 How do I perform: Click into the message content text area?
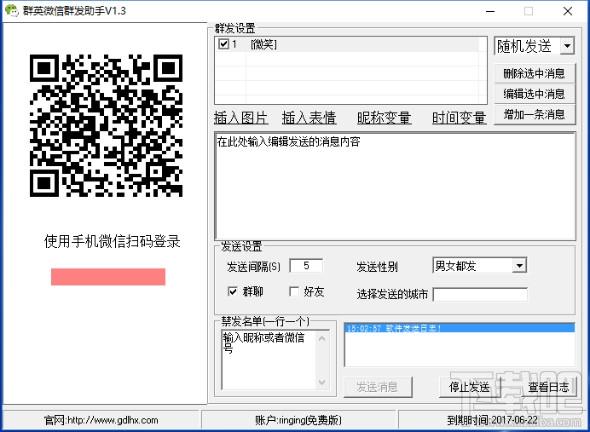point(395,186)
